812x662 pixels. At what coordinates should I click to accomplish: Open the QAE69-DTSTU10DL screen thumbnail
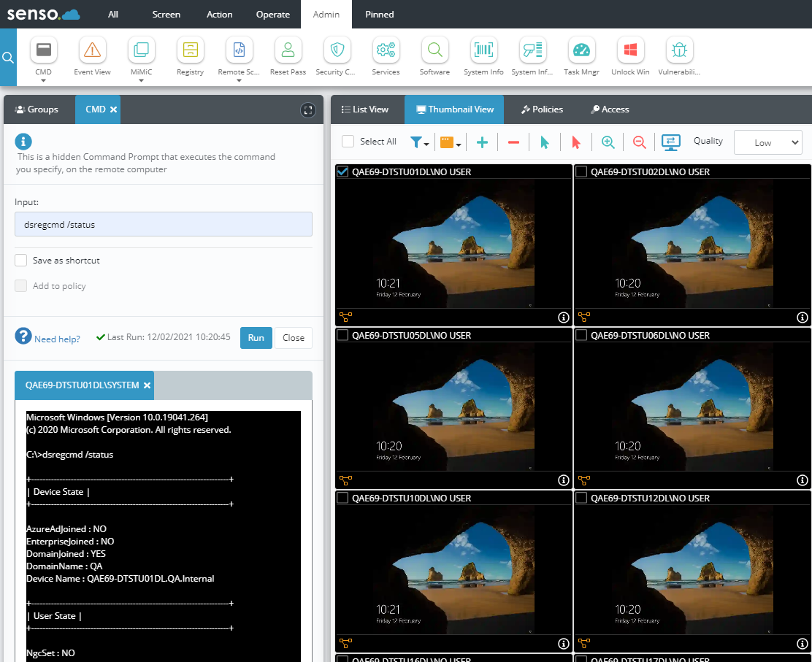[453, 570]
